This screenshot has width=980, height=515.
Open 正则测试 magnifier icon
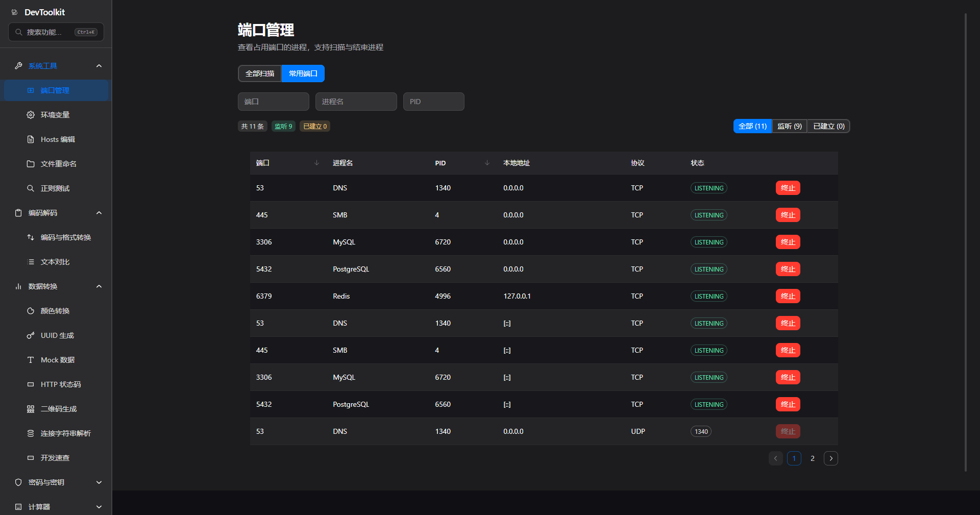point(31,188)
